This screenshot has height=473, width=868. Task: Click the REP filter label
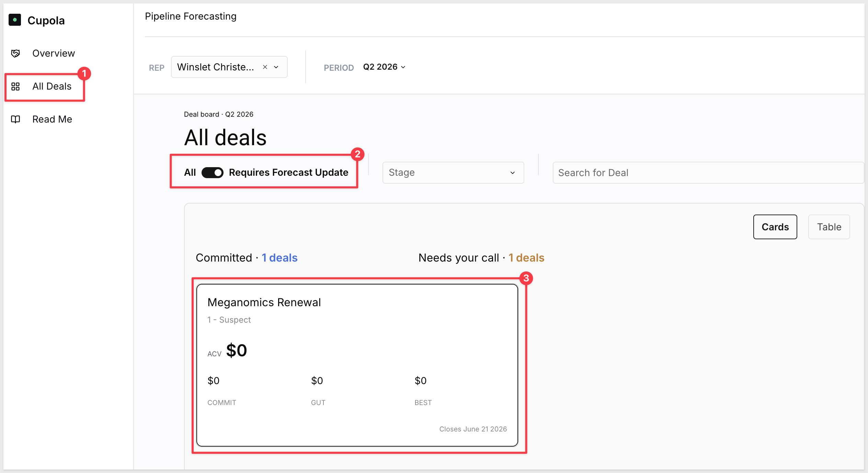point(157,68)
